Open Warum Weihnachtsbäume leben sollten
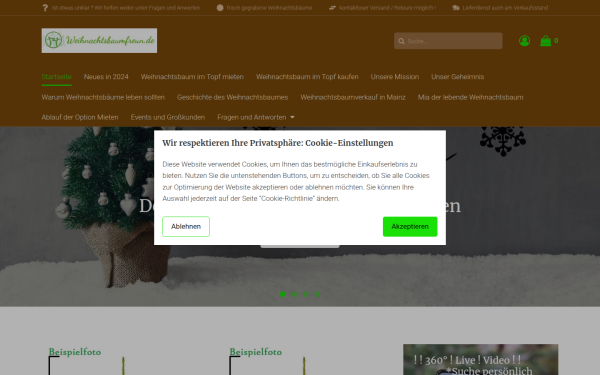This screenshot has height=375, width=600. tap(103, 97)
